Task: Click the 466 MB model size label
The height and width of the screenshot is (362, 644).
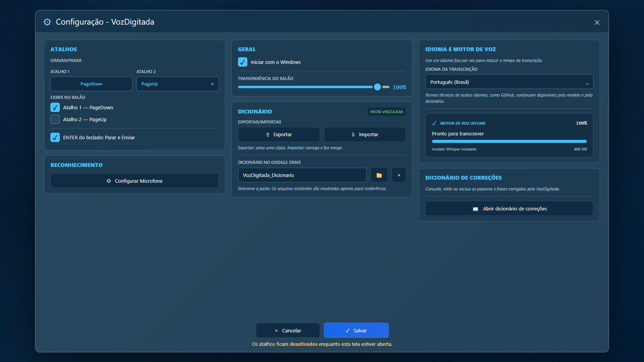Action: click(580, 149)
